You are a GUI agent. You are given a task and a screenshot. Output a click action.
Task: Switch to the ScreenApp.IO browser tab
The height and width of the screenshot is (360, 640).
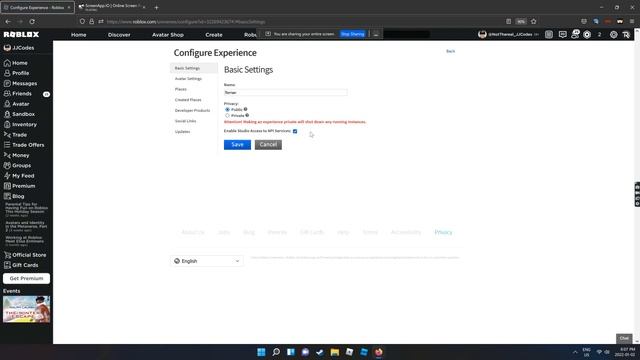coord(113,7)
